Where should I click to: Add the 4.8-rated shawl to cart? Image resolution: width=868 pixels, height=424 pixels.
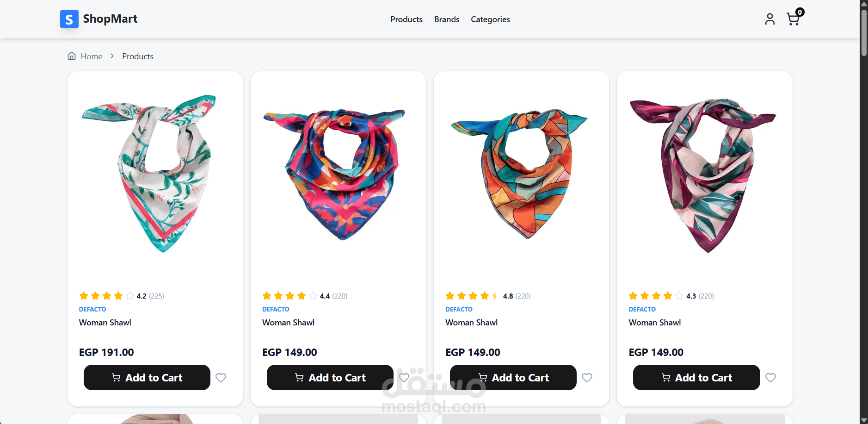point(513,378)
